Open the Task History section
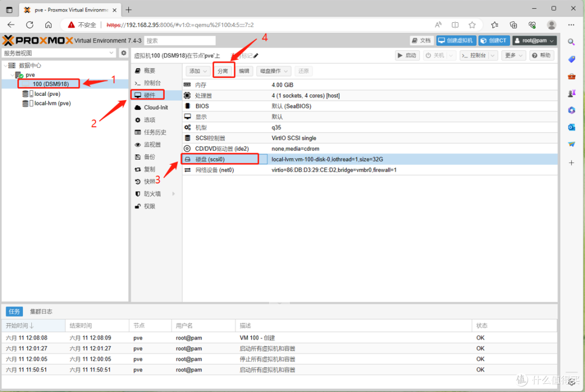Screen dimensions: 585x392 (x=157, y=132)
